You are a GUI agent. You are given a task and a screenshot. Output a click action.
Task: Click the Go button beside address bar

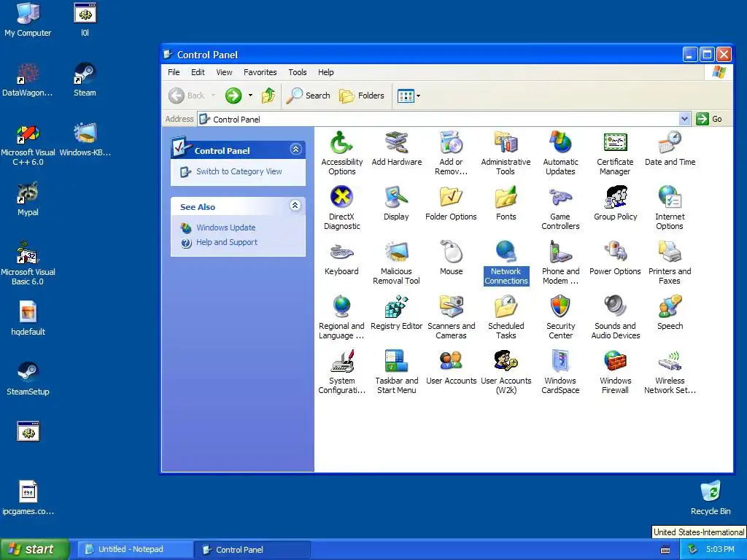(709, 119)
